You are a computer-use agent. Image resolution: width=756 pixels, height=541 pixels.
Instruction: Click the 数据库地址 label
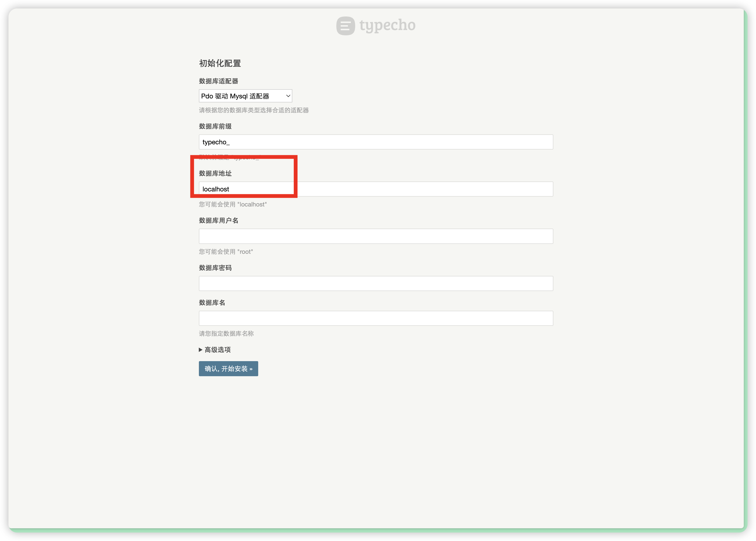[x=215, y=173]
